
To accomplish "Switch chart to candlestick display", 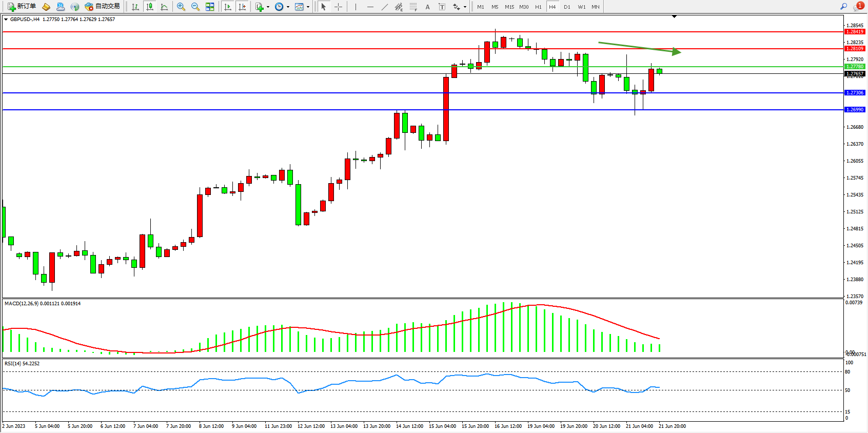I will 150,7.
